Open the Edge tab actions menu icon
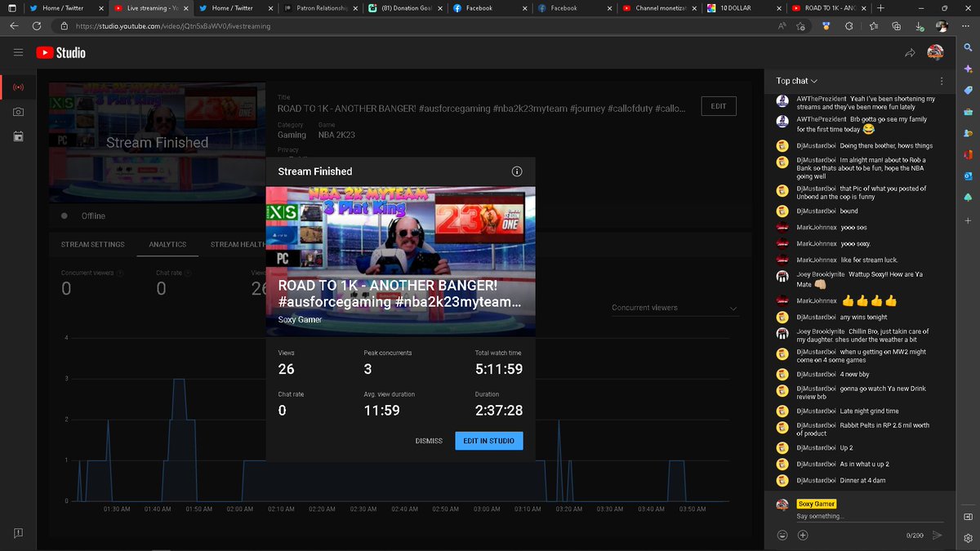 [11, 8]
